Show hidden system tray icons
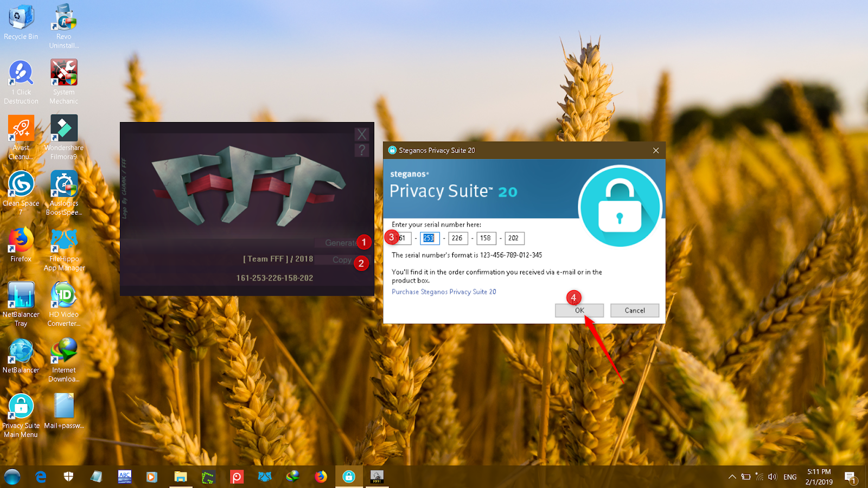 732,477
